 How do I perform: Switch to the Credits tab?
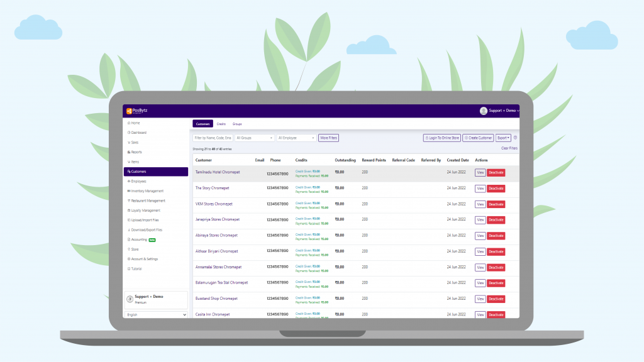click(221, 124)
